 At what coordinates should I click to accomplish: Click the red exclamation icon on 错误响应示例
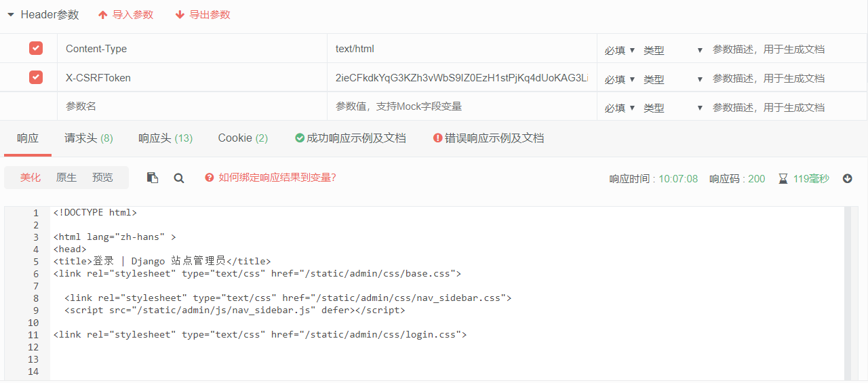pyautogui.click(x=437, y=138)
